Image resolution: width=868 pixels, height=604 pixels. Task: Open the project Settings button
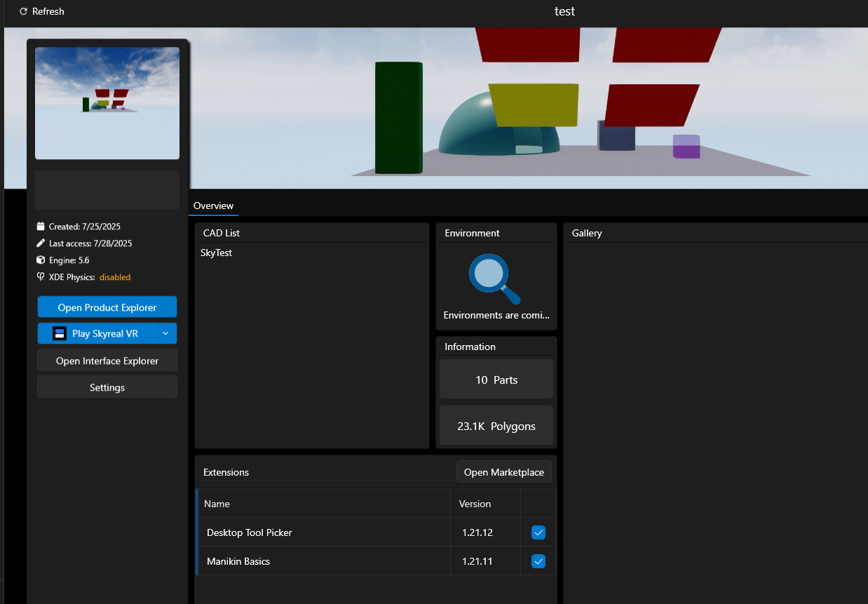[x=107, y=387]
